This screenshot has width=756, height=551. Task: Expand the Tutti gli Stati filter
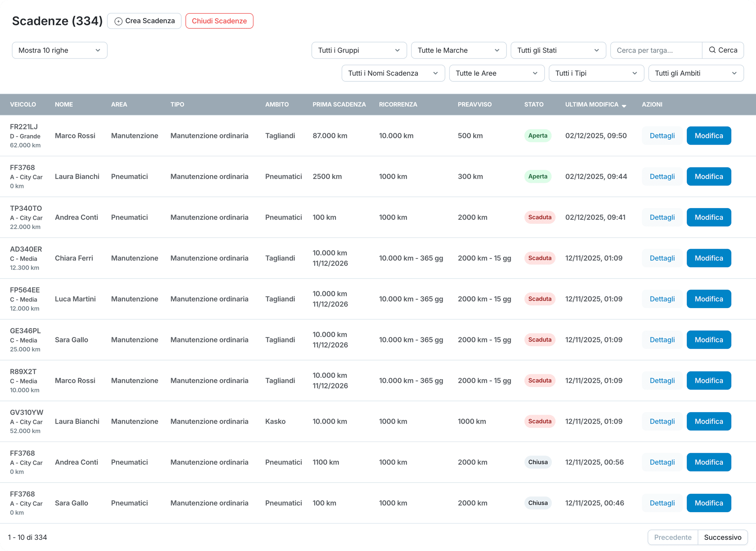click(558, 50)
